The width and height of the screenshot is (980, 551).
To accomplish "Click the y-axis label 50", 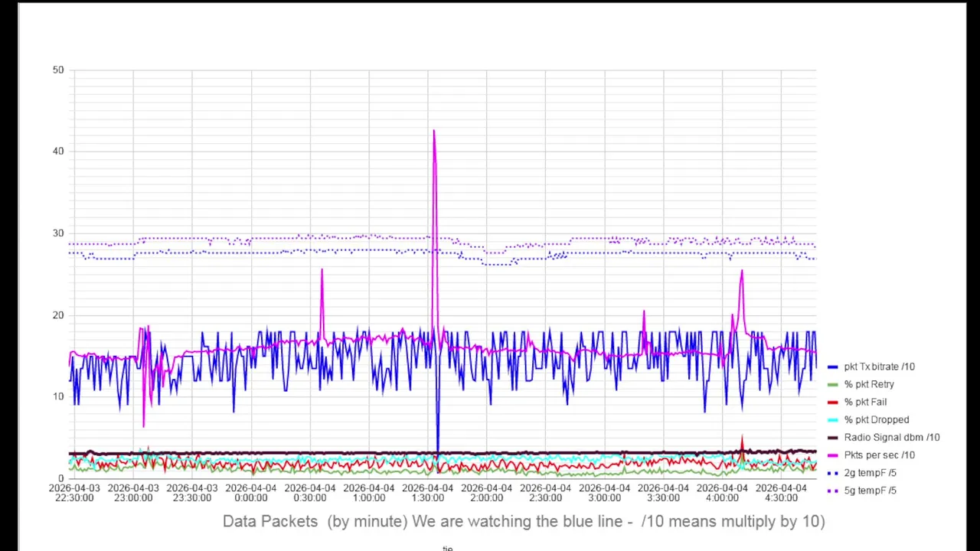I will click(58, 70).
